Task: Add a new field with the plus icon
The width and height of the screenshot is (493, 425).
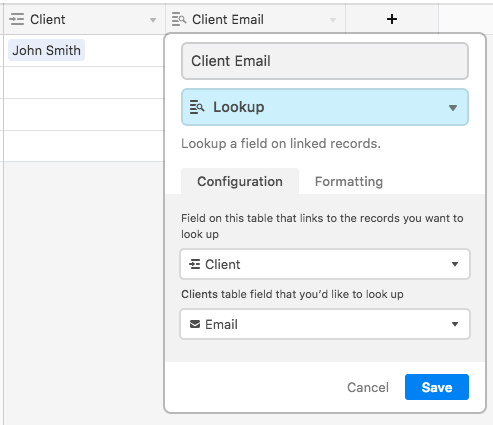Action: [x=392, y=19]
